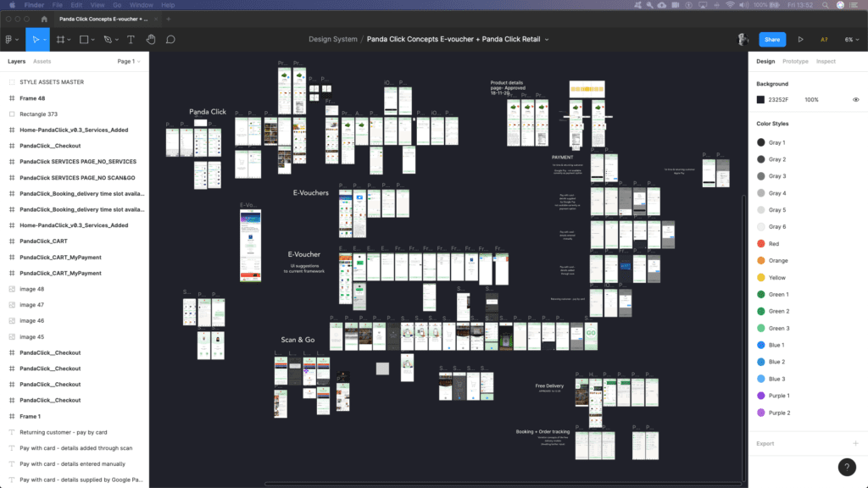Select the Text tool
Screen dimensions: 868x488
[x=131, y=39]
